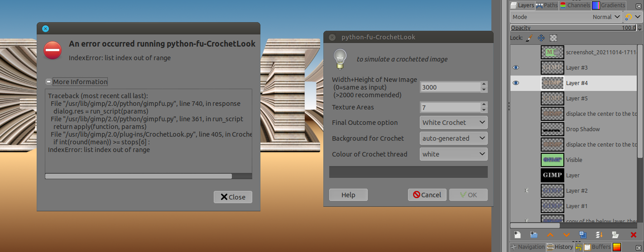Toggle lock position move icon
Image resolution: width=644 pixels, height=252 pixels.
point(541,38)
